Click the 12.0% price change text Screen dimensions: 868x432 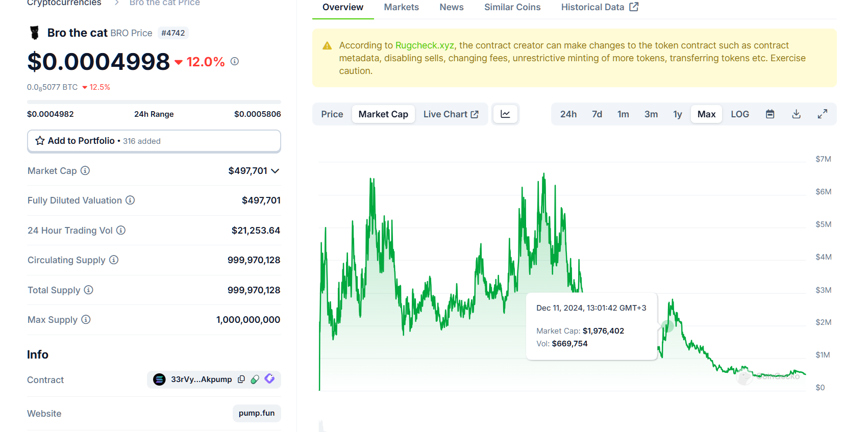206,62
